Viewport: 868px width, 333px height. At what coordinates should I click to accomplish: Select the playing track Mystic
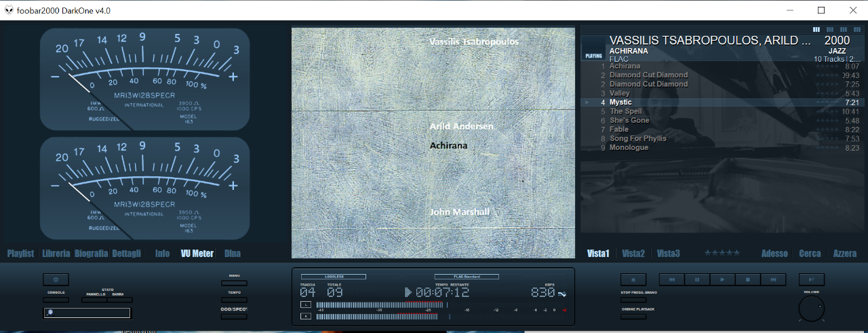(722, 102)
